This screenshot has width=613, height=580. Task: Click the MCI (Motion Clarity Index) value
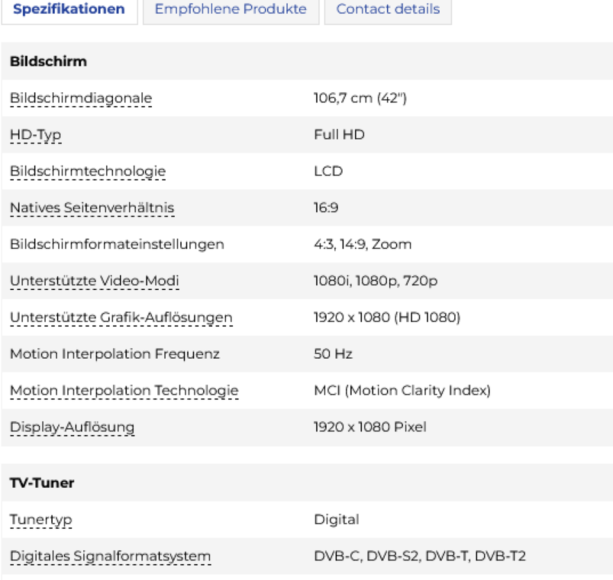click(402, 391)
